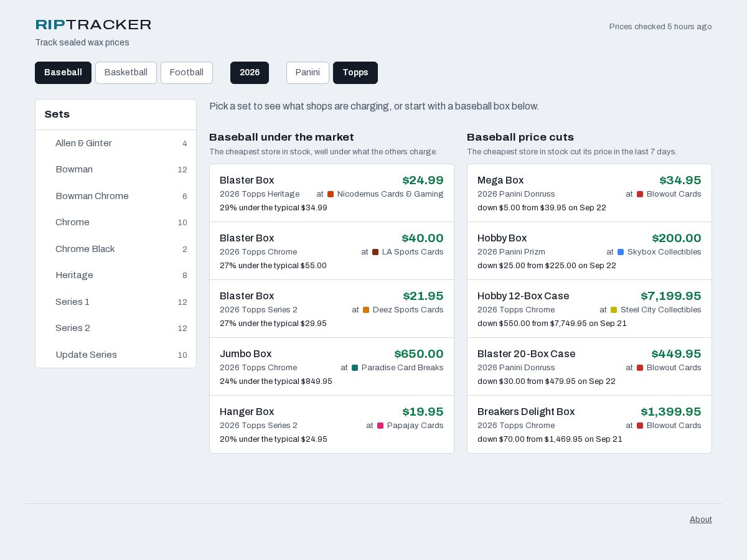
Task: Open the $19.95 Hanger Box listing
Action: [x=332, y=424]
